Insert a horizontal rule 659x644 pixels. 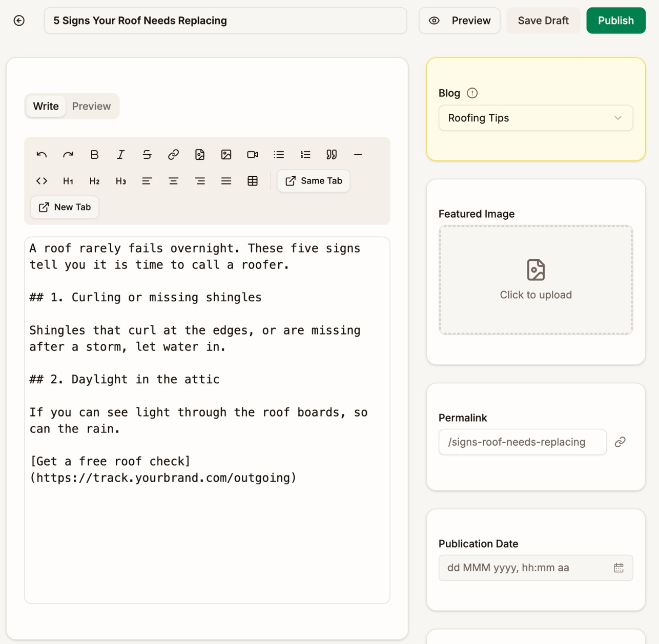(358, 155)
